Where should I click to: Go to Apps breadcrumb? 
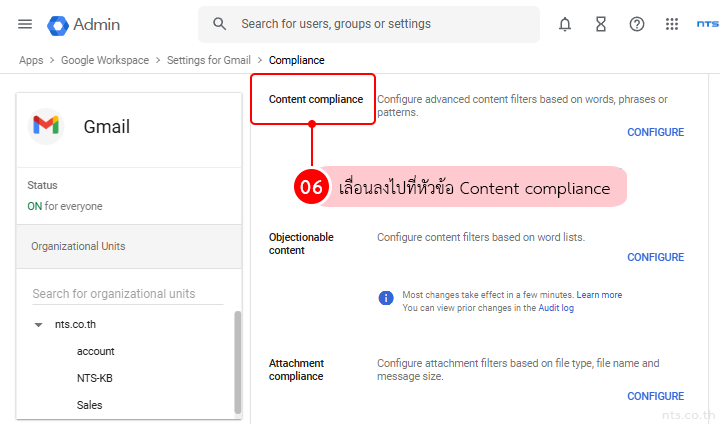coord(31,60)
